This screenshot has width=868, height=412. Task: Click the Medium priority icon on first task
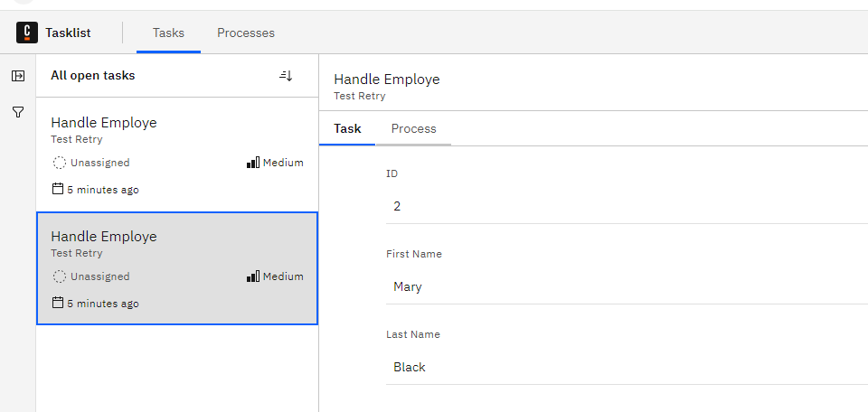click(x=253, y=163)
